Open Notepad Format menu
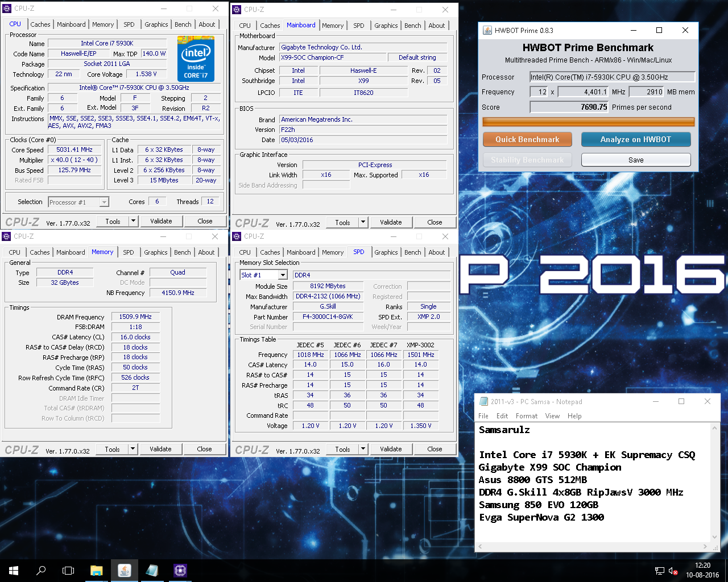This screenshot has width=728, height=582. click(x=527, y=416)
